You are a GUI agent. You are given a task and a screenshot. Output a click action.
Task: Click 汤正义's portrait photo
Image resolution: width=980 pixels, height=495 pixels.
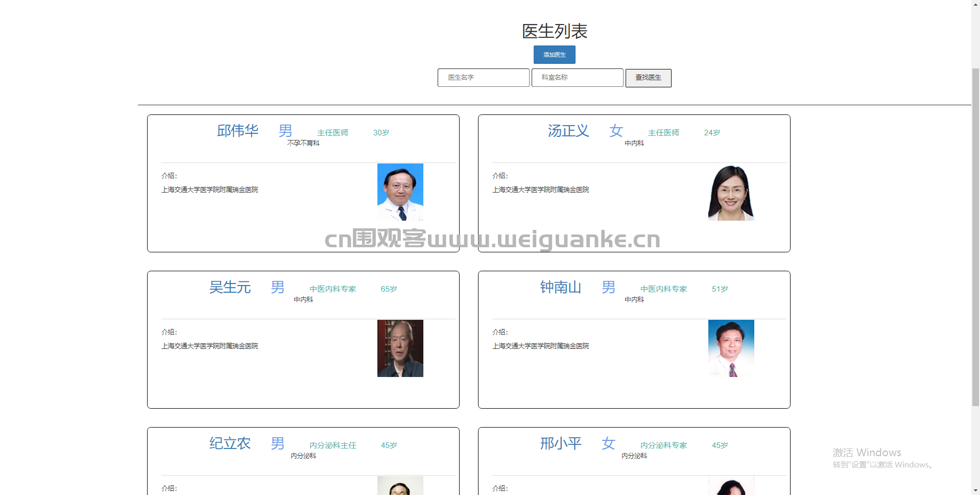coord(731,192)
